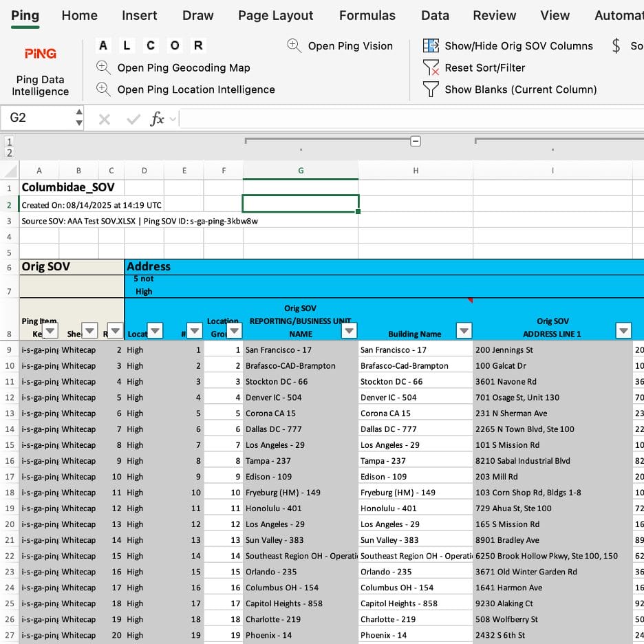
Task: Switch to the Page Layout tab
Action: [x=275, y=15]
